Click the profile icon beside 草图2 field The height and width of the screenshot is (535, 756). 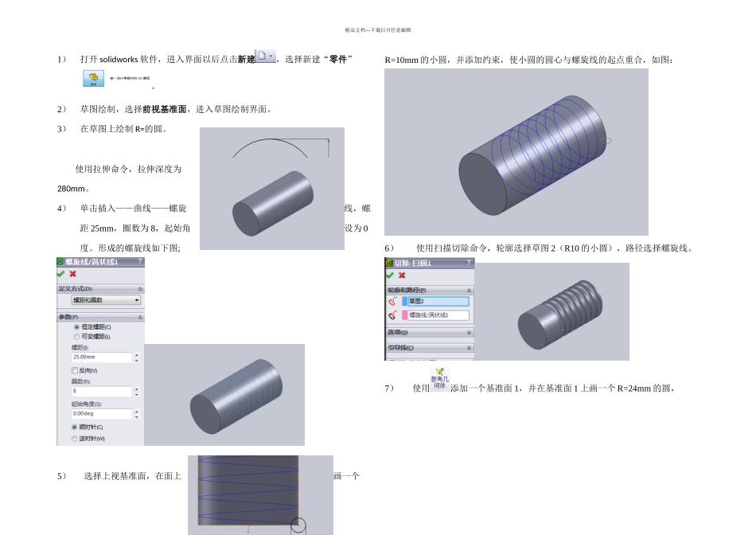click(x=392, y=302)
